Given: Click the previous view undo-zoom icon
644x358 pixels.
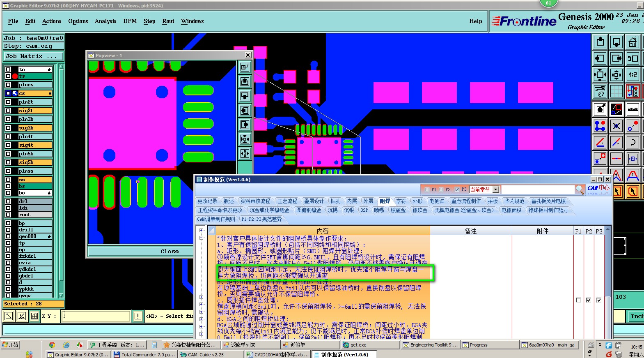Looking at the screenshot, I should tap(633, 58).
